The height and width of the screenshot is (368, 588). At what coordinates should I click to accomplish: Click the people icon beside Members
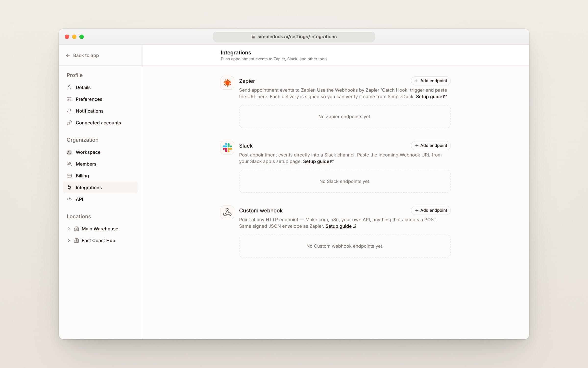pyautogui.click(x=69, y=164)
